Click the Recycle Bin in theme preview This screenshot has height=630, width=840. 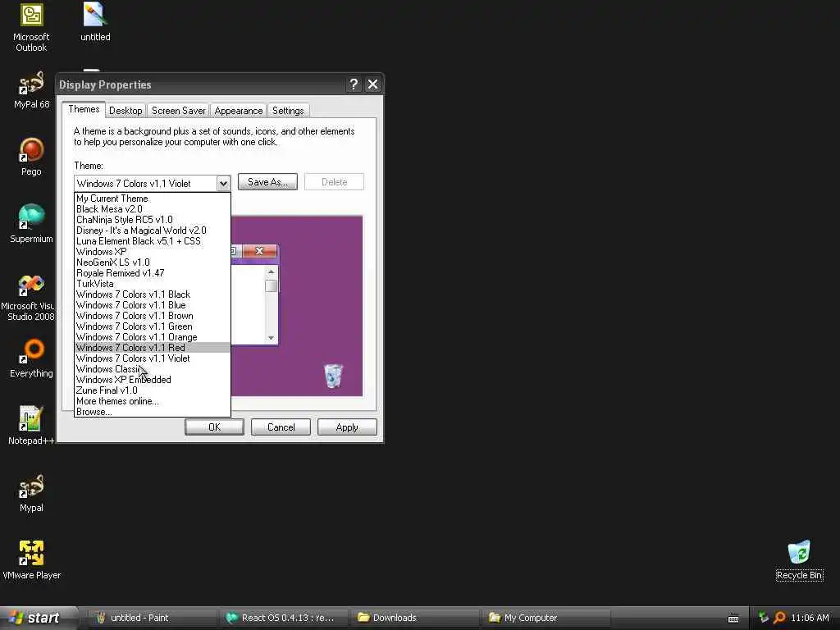coord(333,376)
